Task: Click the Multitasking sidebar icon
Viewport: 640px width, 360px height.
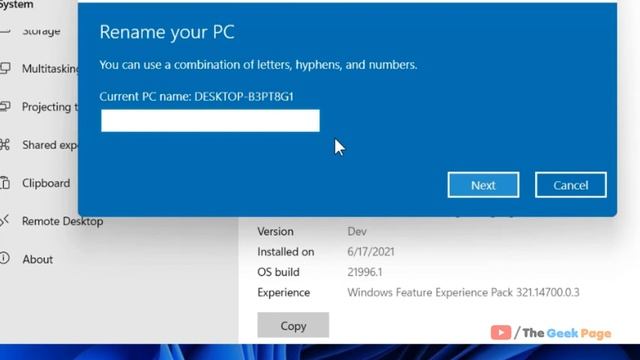Action: [x=5, y=68]
